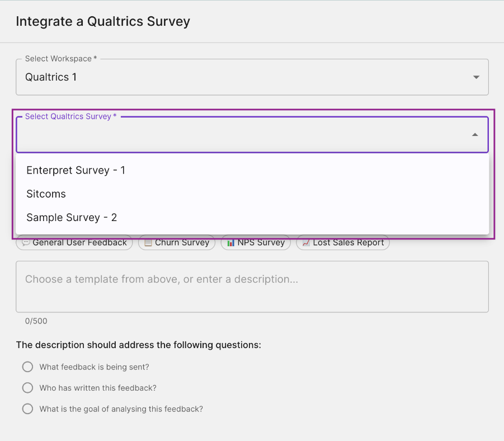Select the 'Who has written this feedback?' circle

point(27,388)
